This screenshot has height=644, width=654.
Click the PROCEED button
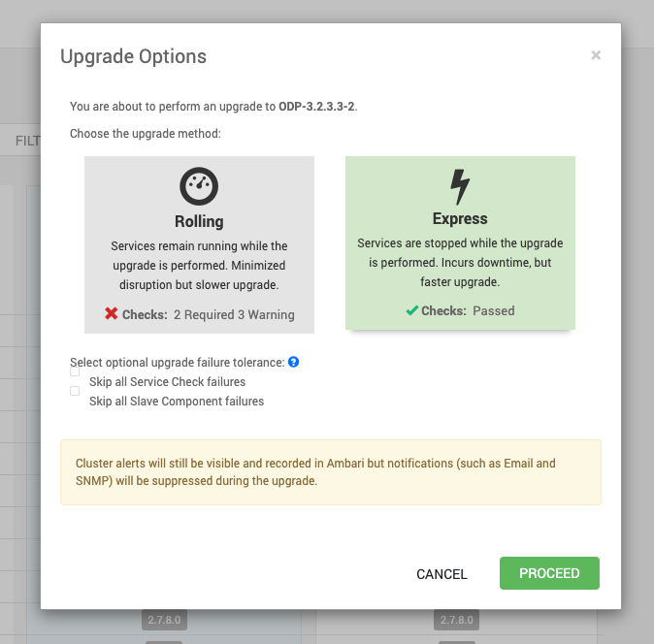(x=549, y=573)
